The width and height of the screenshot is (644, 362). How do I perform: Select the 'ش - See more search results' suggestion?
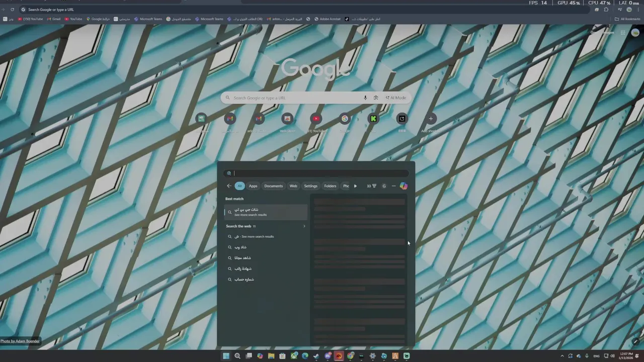pos(266,236)
